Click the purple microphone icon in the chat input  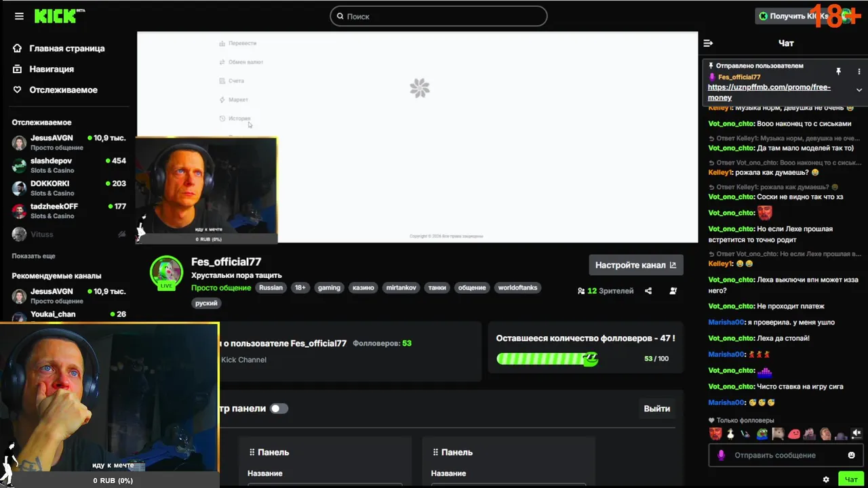(x=722, y=455)
